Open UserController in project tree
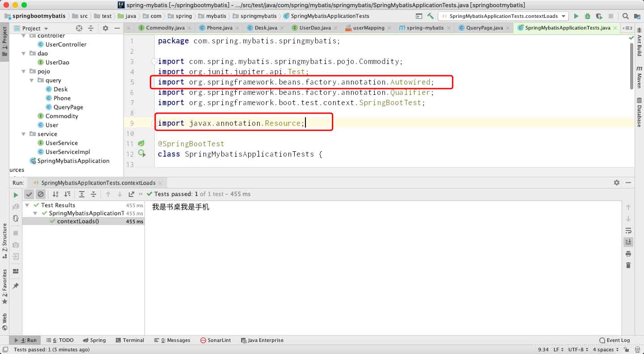 [66, 44]
